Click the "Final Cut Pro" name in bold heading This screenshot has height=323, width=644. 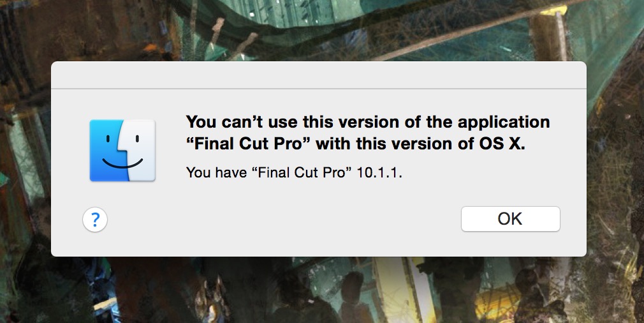[251, 144]
